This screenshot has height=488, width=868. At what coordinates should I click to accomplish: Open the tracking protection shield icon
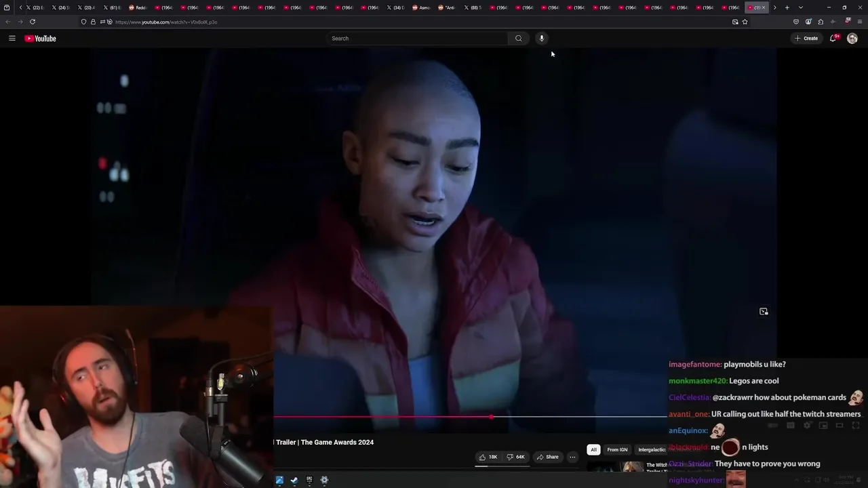[84, 22]
